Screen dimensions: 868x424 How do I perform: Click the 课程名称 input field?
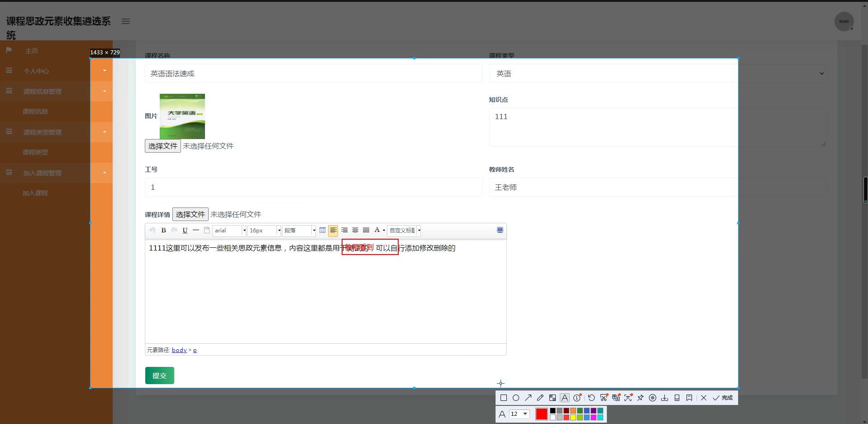click(314, 73)
